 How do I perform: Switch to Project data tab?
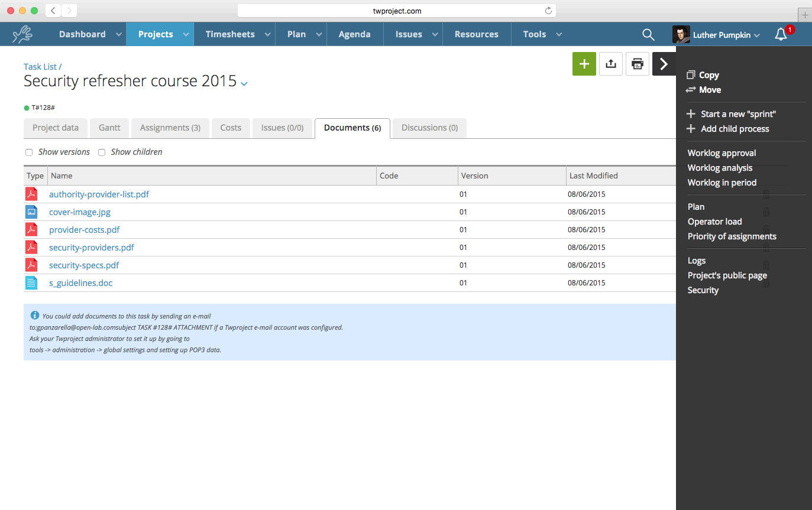(x=56, y=128)
